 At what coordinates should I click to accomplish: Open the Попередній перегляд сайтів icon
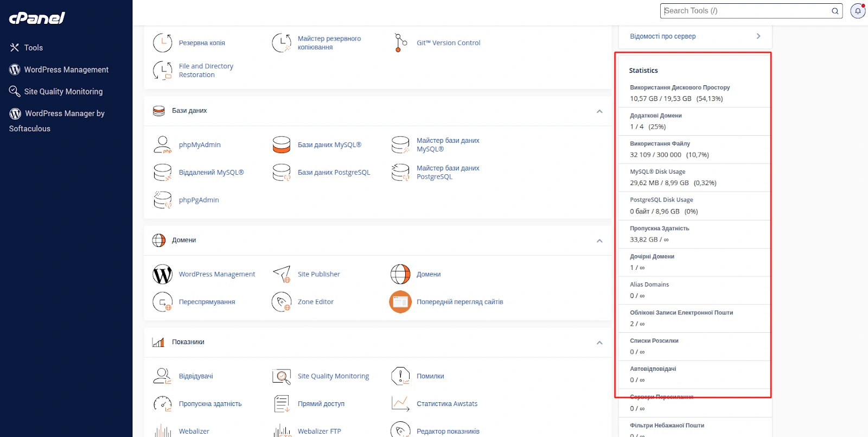(400, 302)
